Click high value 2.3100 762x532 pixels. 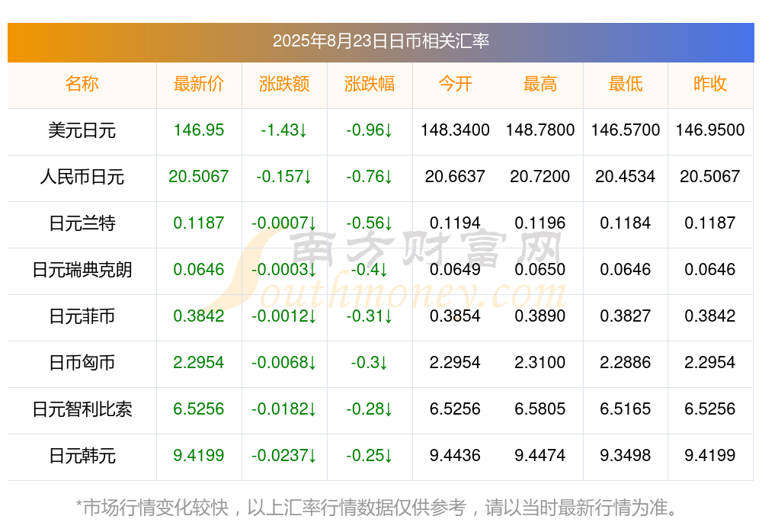pos(540,362)
